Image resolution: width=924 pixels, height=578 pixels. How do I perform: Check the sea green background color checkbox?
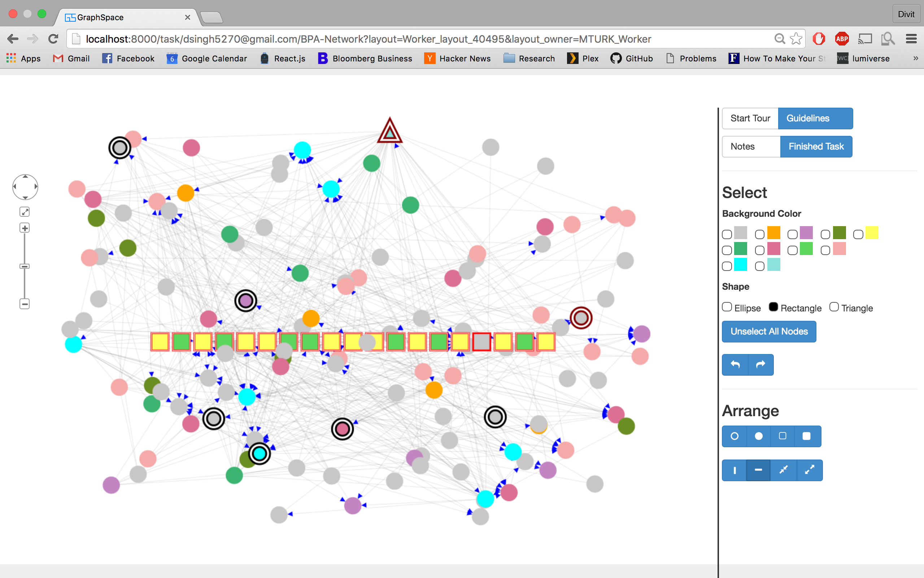(x=727, y=250)
